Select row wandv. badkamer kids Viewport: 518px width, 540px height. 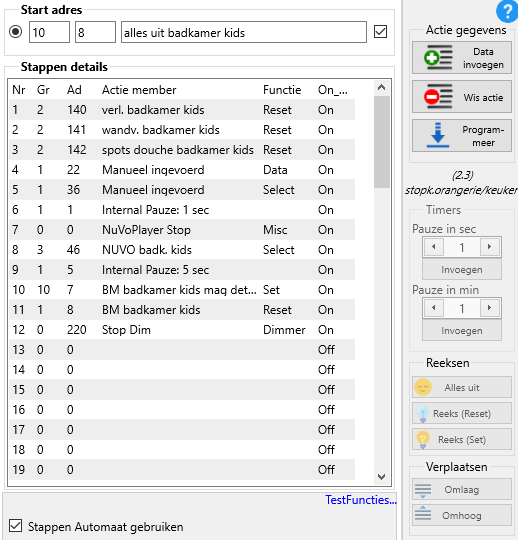pos(182,130)
